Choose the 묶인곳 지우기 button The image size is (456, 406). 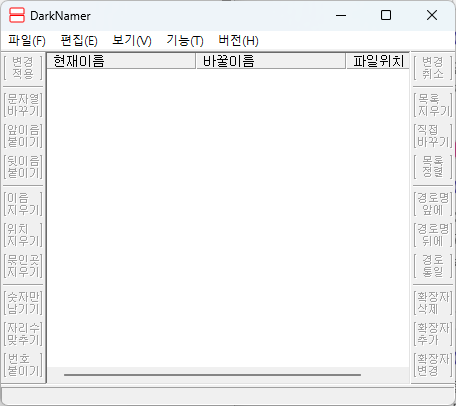pos(23,266)
